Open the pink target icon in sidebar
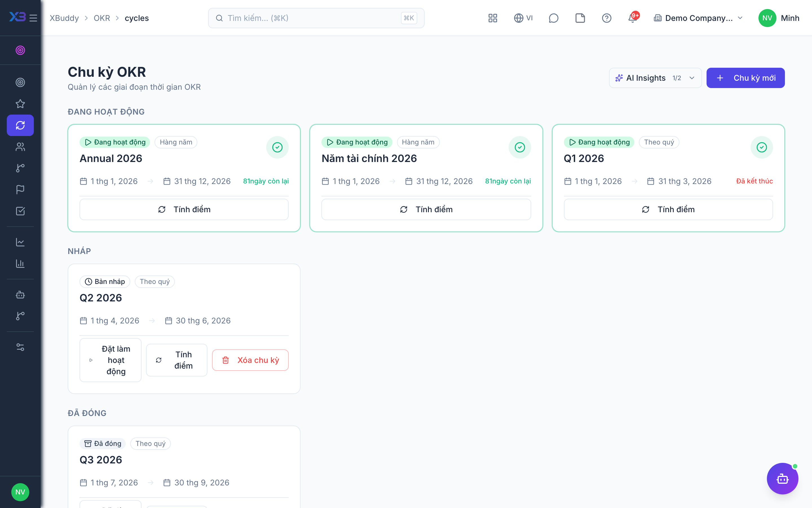Viewport: 812px width, 508px height. tap(20, 50)
